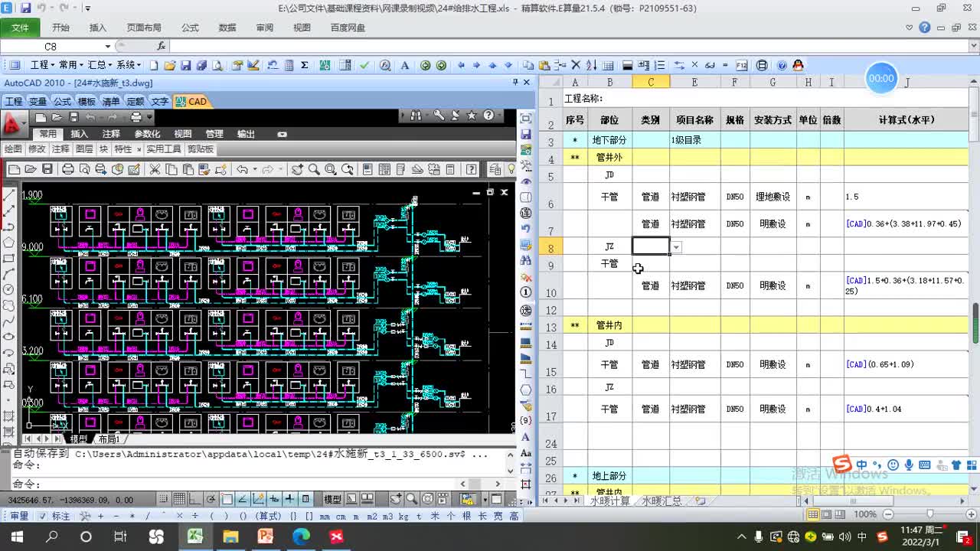Image resolution: width=980 pixels, height=551 pixels.
Task: Click the (算式) button in bottom bar
Action: [x=268, y=516]
